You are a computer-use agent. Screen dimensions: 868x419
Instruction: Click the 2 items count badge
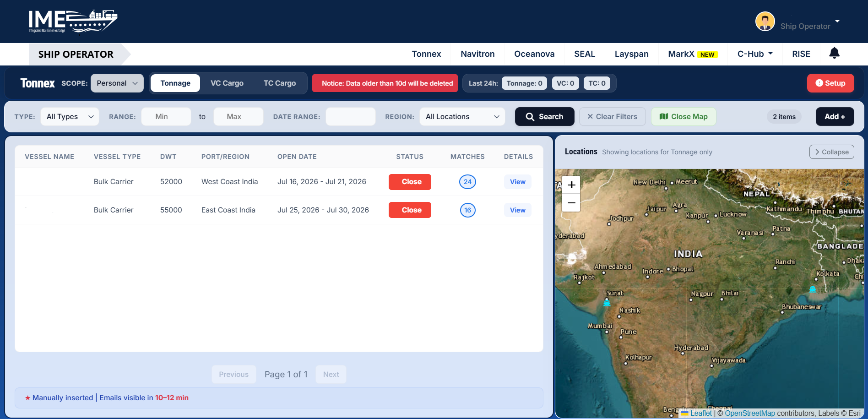click(784, 117)
